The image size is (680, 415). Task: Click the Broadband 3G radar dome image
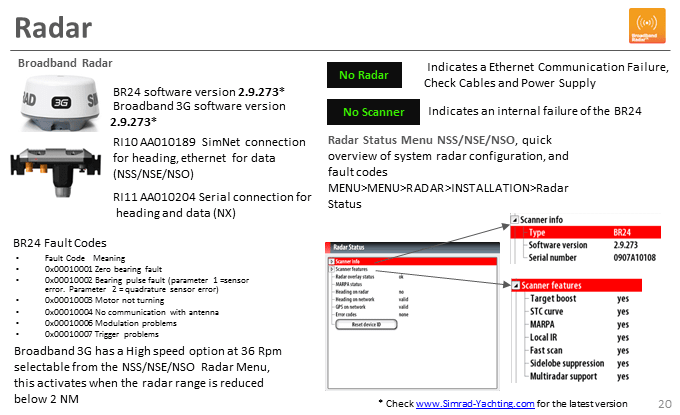(x=60, y=103)
